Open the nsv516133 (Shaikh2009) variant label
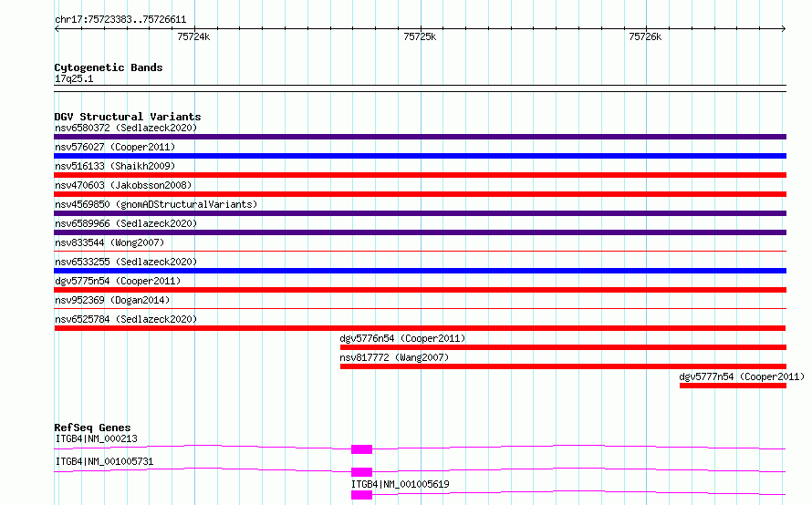The height and width of the screenshot is (505, 812). click(x=115, y=166)
